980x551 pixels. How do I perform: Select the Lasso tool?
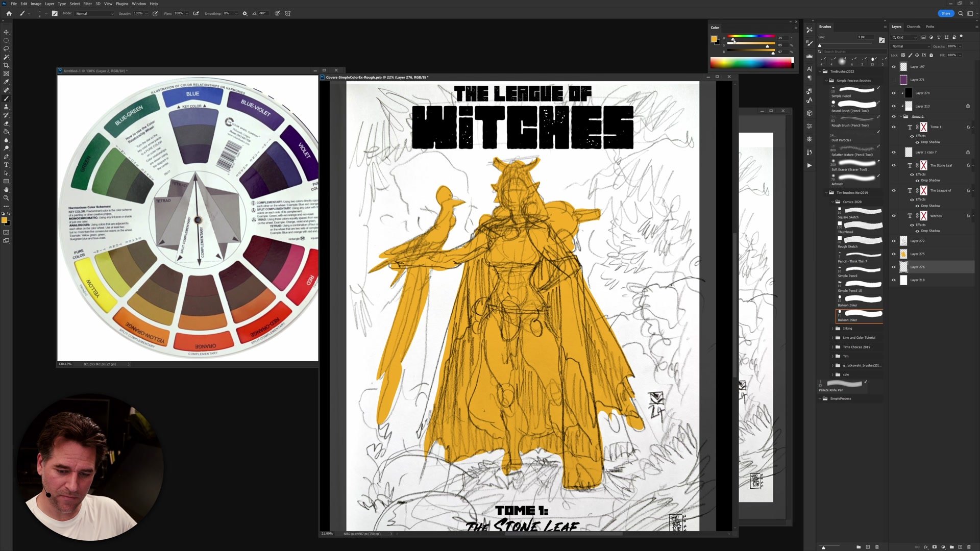6,48
